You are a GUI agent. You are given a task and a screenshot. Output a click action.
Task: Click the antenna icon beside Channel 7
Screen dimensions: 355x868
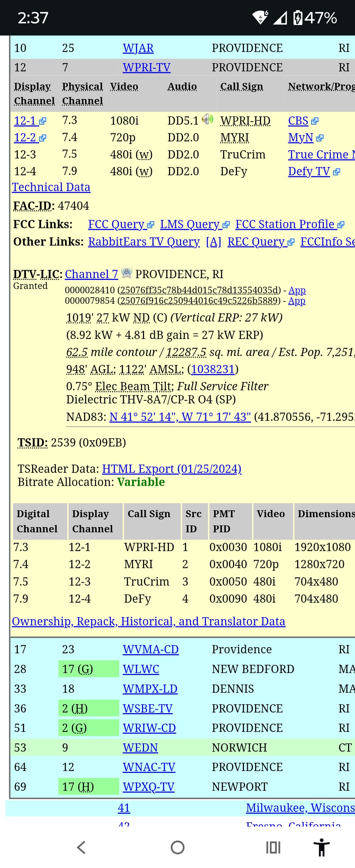point(127,273)
